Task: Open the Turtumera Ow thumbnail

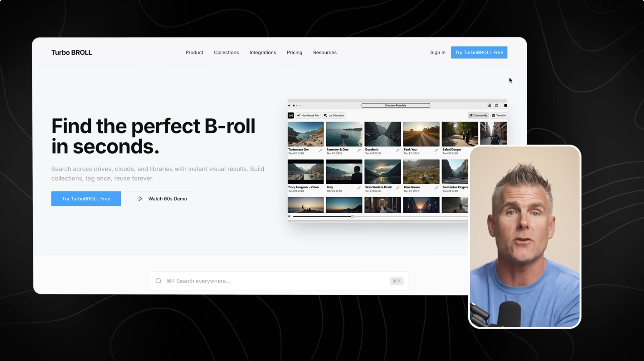Action: point(306,134)
